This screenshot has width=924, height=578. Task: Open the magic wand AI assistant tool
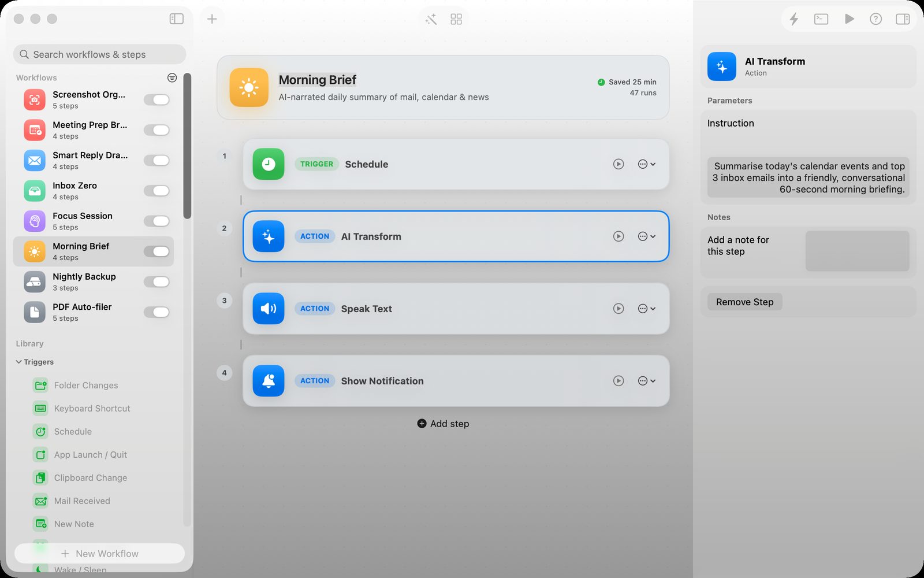point(431,20)
